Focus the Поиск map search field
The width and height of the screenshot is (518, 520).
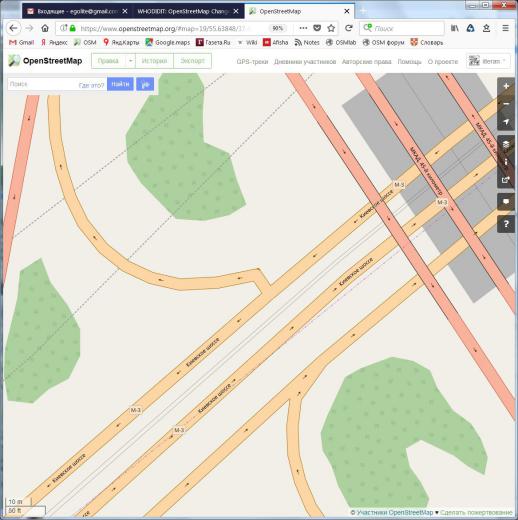[x=42, y=84]
